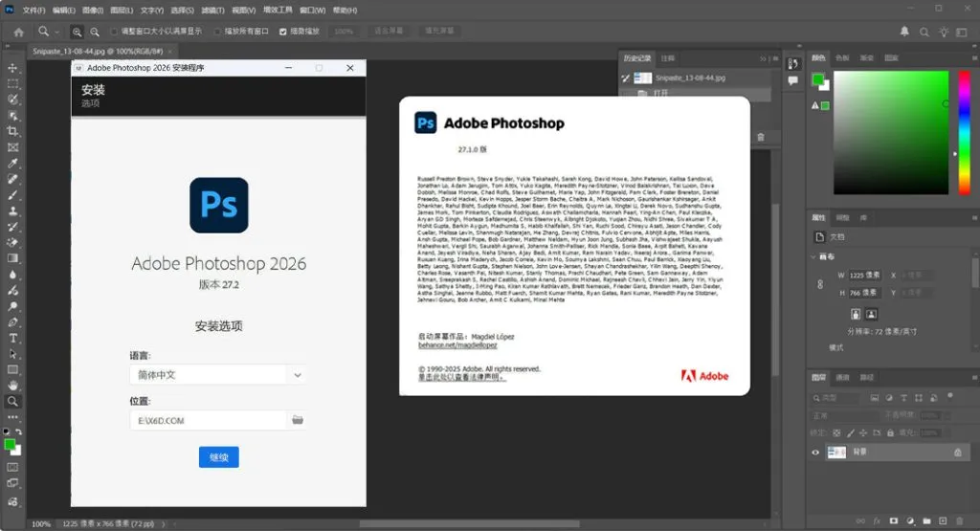Select the Clone Stamp tool

tap(12, 211)
